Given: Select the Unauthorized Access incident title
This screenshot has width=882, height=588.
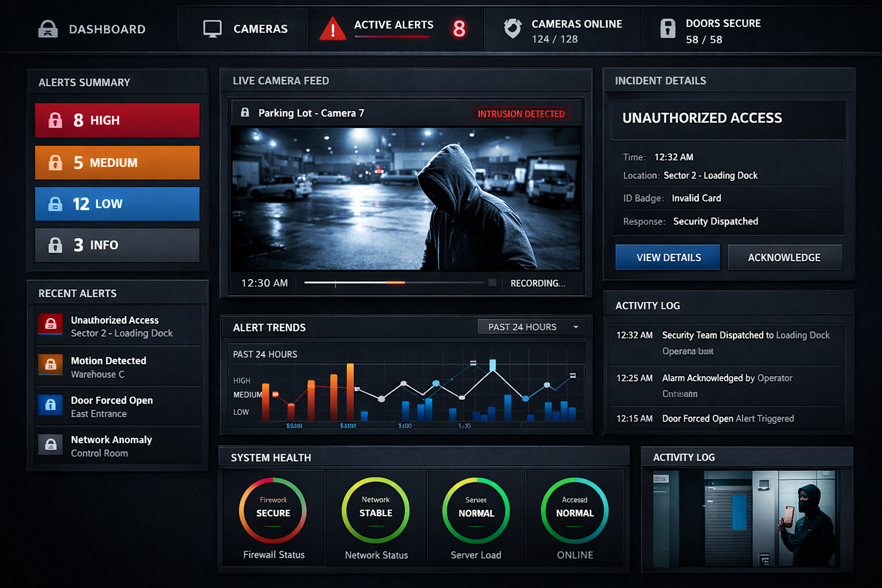Looking at the screenshot, I should pos(702,118).
